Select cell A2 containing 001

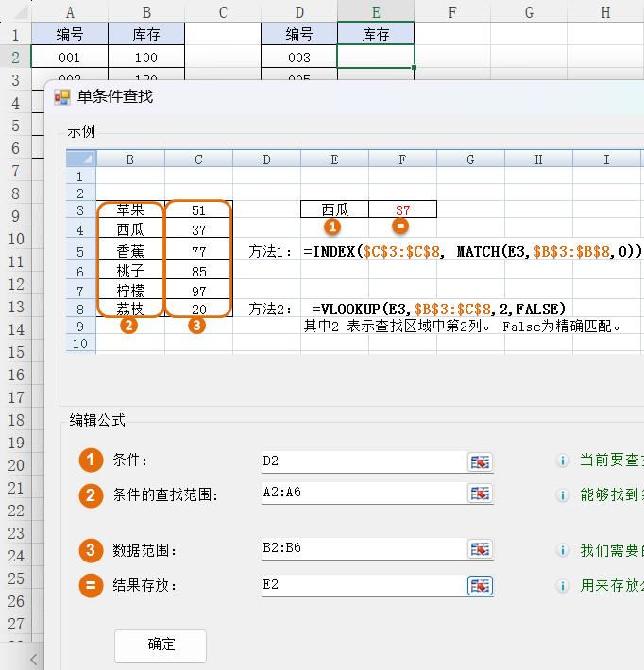70,58
